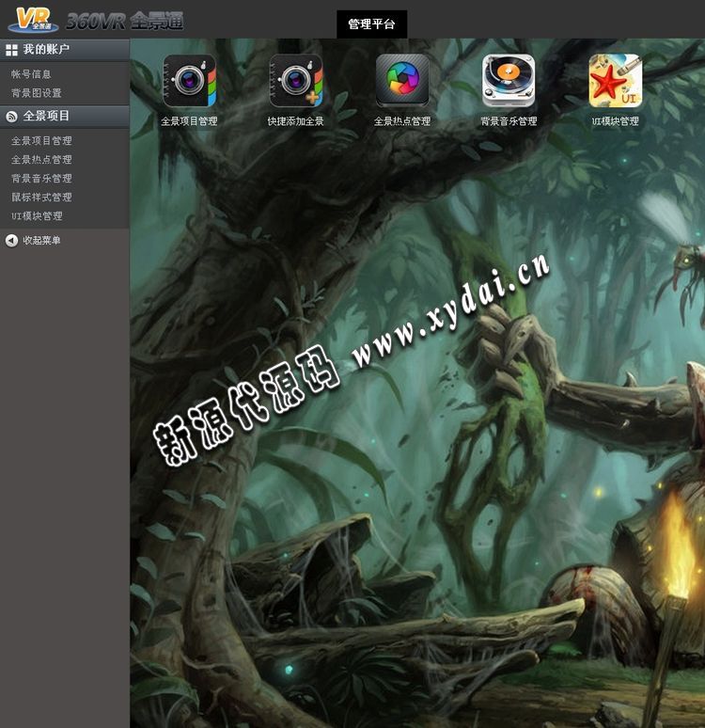Viewport: 705px width, 728px height.
Task: Open the 快捷添加全景 camera icon
Action: point(296,81)
